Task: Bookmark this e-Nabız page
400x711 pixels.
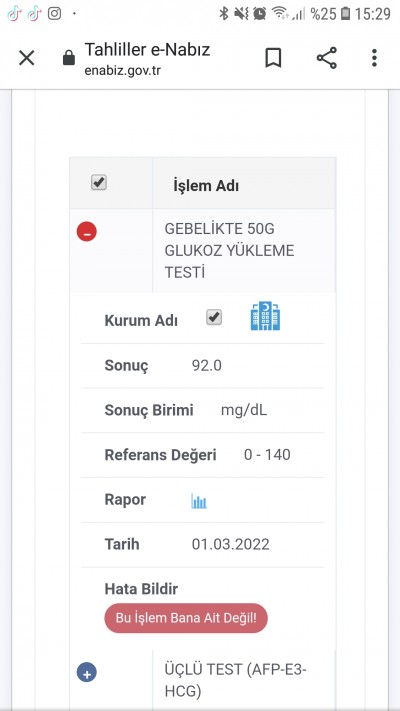Action: (273, 58)
